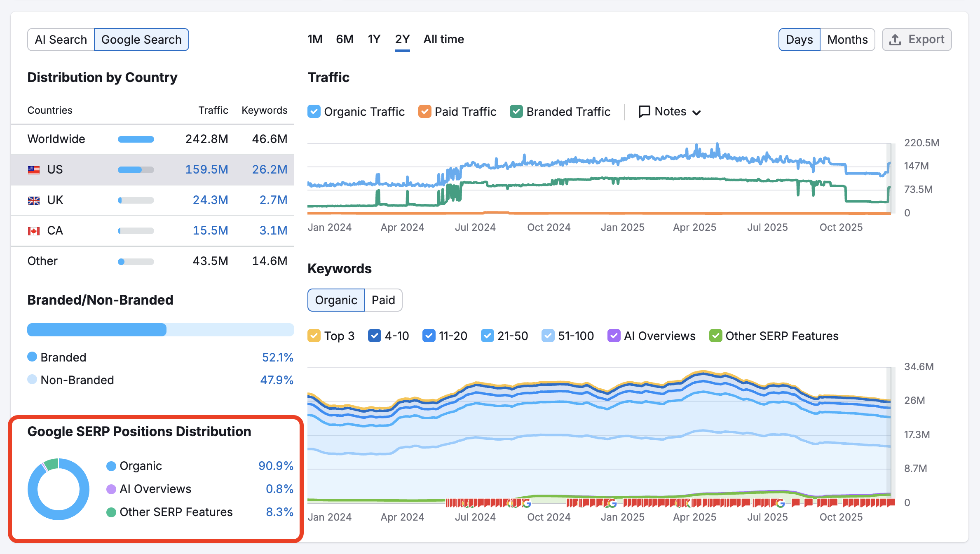Uncheck the Paid Traffic checkbox

click(x=424, y=111)
